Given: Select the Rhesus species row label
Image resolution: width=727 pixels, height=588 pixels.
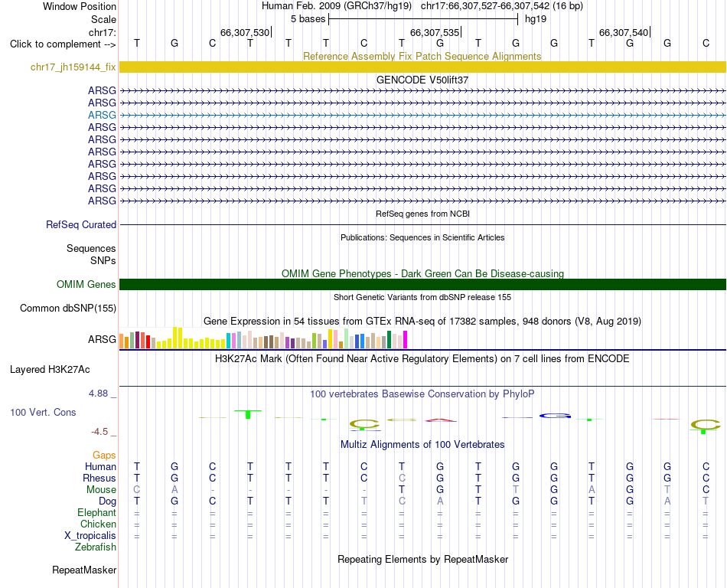Looking at the screenshot, I should [99, 478].
